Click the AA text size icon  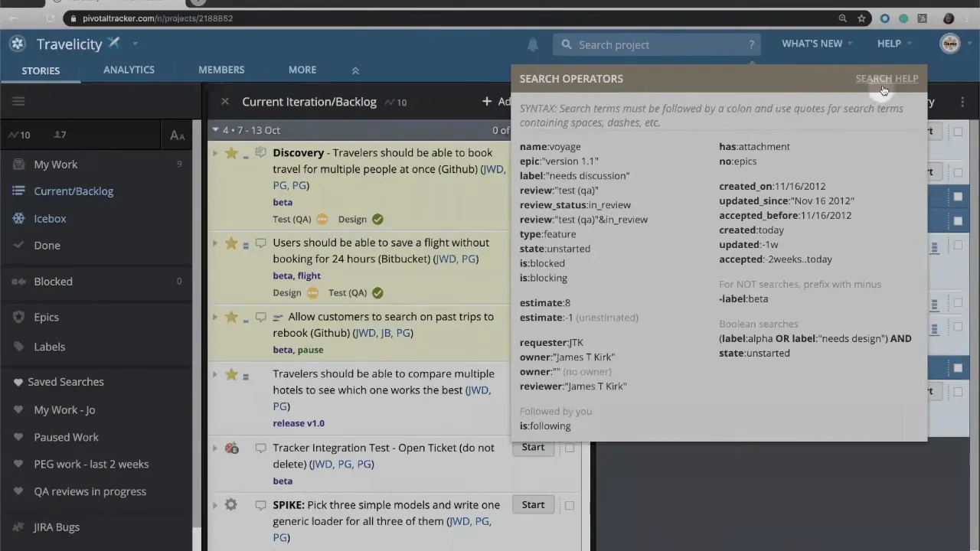coord(177,135)
